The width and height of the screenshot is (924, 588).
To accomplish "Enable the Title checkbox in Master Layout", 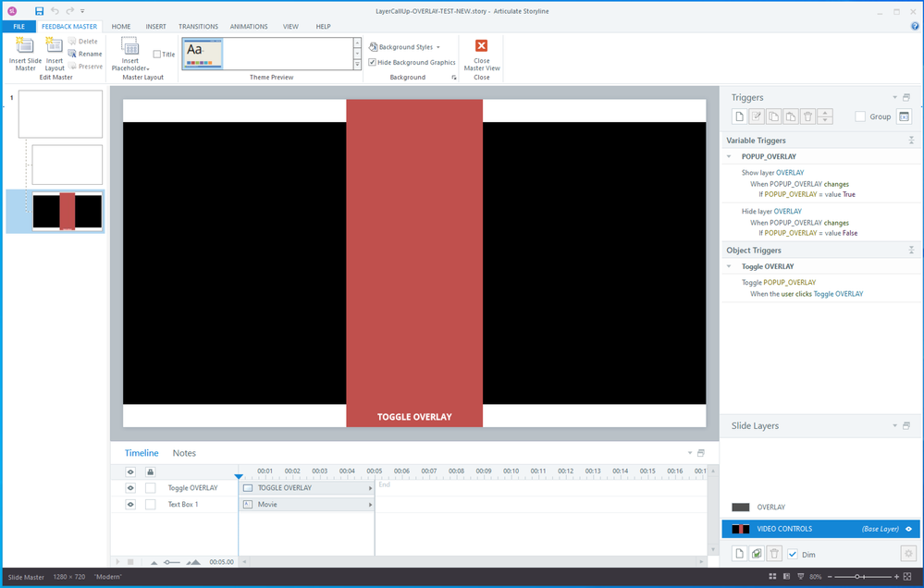I will tap(157, 55).
